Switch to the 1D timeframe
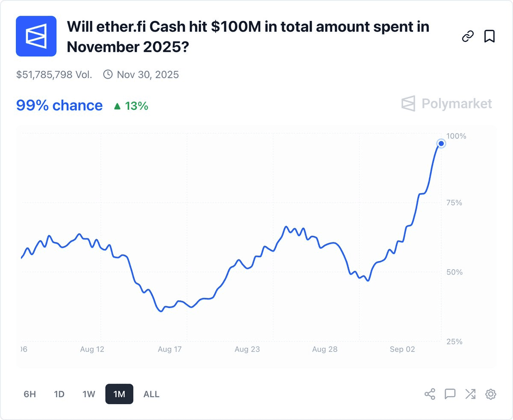 click(x=59, y=394)
